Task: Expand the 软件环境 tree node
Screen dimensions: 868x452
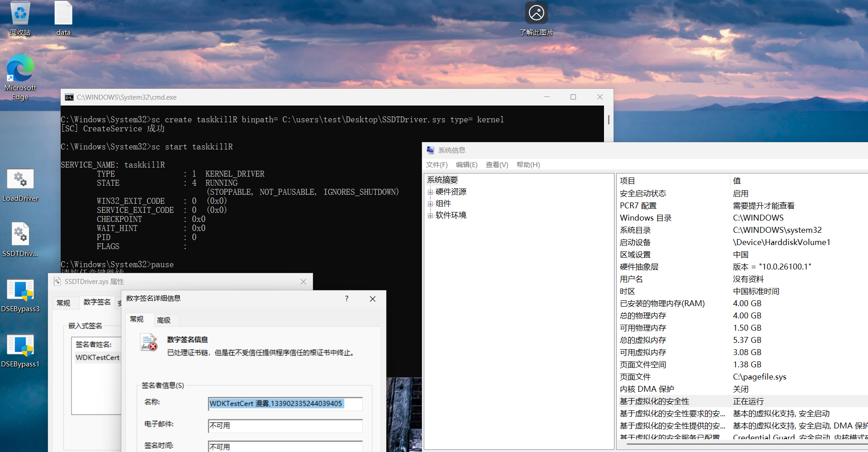Action: click(x=430, y=215)
